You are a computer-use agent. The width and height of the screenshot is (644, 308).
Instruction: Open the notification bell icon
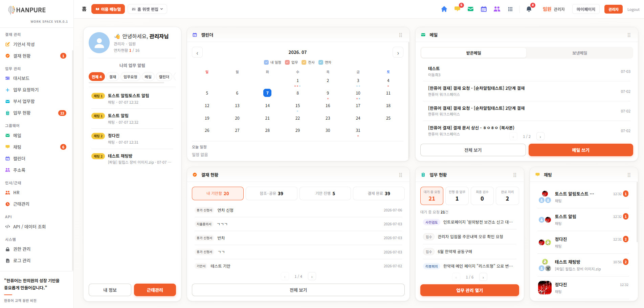[529, 9]
